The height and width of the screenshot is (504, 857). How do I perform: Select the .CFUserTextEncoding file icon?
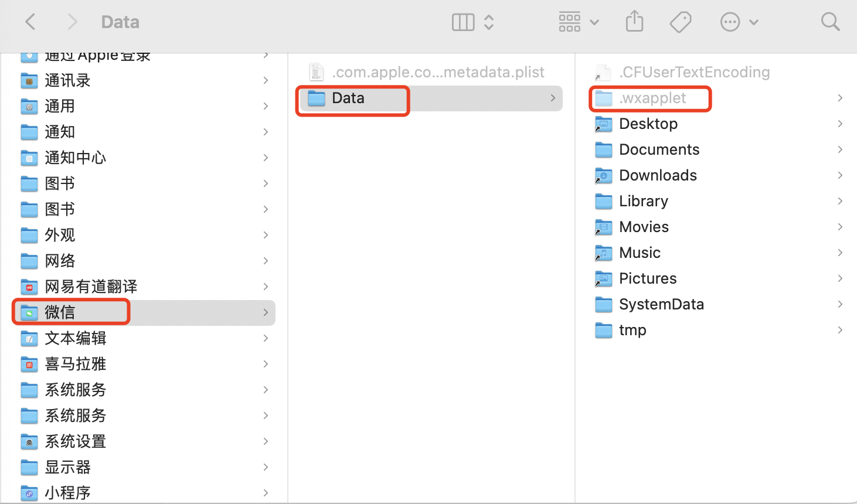603,72
